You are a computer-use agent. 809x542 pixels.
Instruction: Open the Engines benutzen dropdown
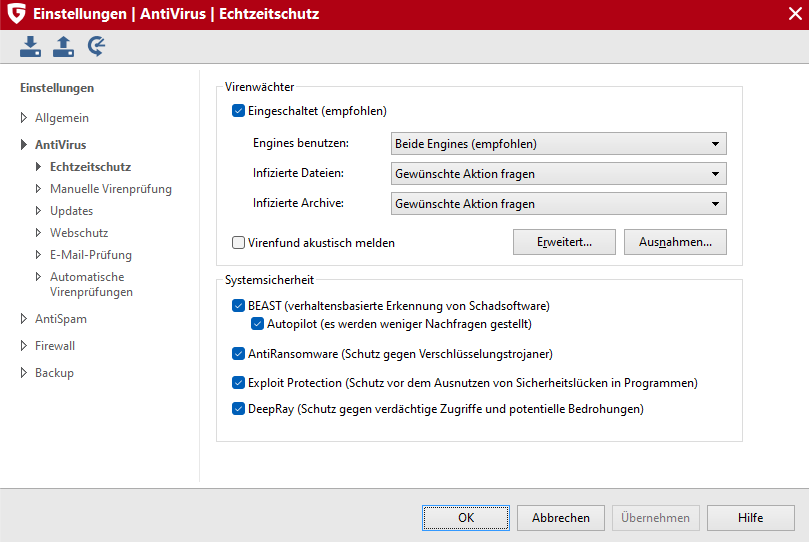559,144
